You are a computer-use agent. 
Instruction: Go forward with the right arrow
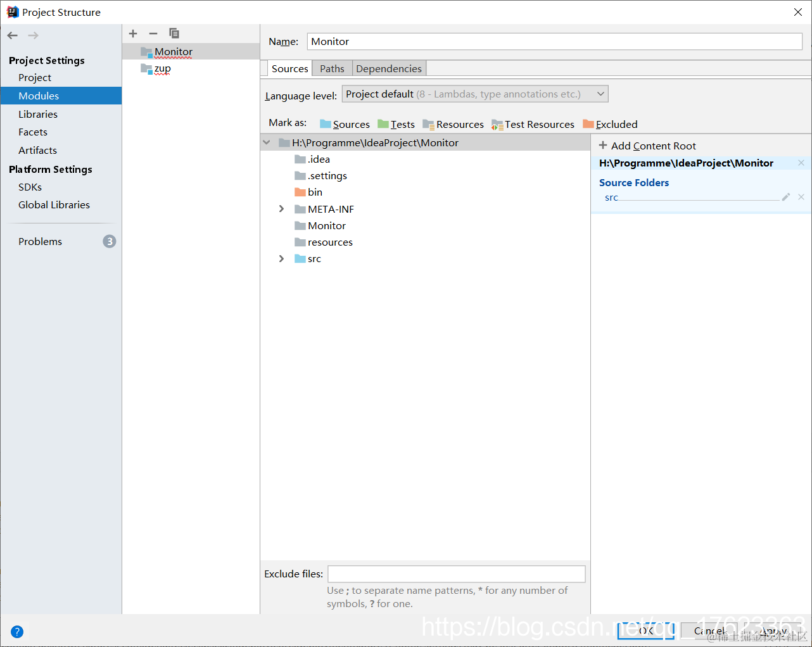33,35
